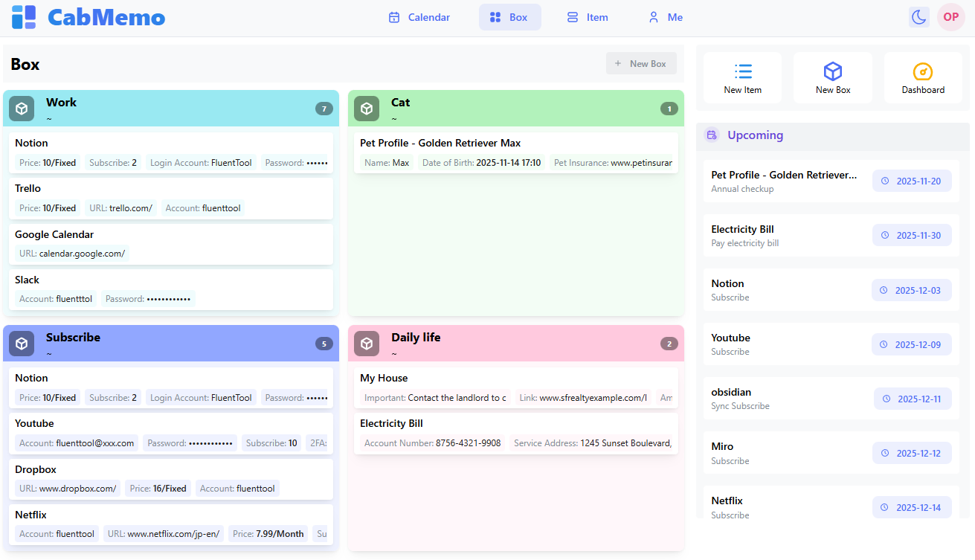
Task: Open the Dropbox item
Action: (171, 480)
